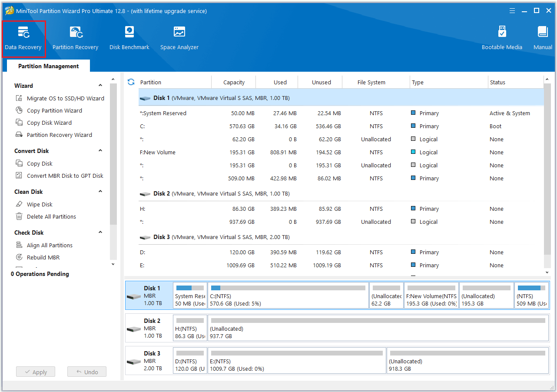Viewport: 557px width, 392px height.
Task: Select 937.7 GB unallocated block on Disk 2
Action: coord(378,328)
